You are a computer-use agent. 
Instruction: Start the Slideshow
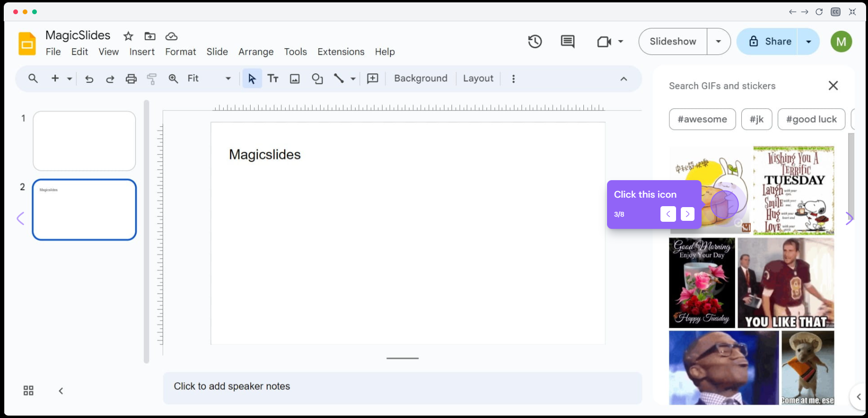point(673,42)
